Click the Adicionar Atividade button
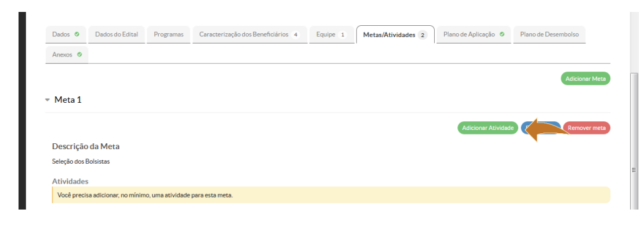This screenshot has width=644, height=248. tap(488, 128)
